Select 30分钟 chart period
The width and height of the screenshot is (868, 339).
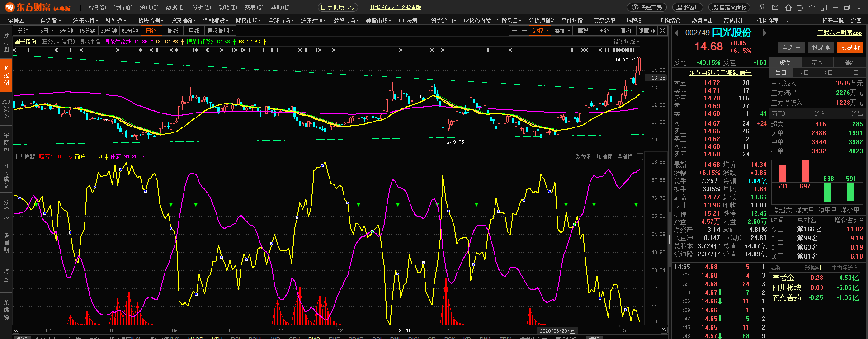[108, 31]
